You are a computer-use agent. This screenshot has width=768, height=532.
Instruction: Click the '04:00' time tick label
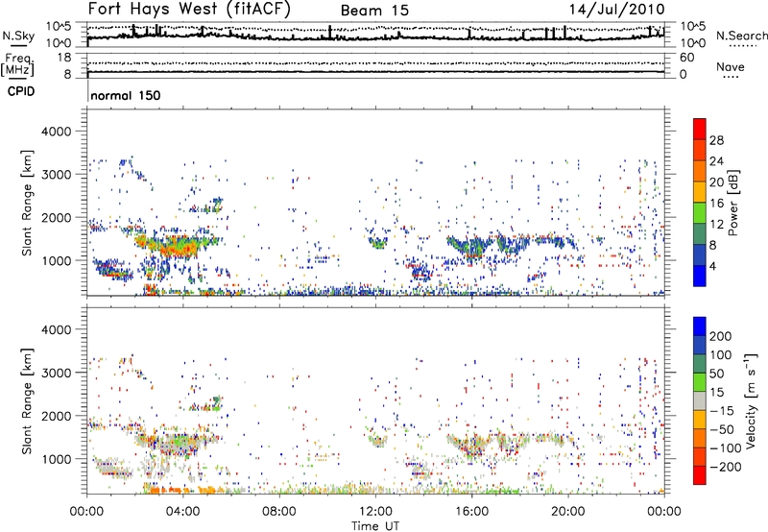(x=183, y=512)
